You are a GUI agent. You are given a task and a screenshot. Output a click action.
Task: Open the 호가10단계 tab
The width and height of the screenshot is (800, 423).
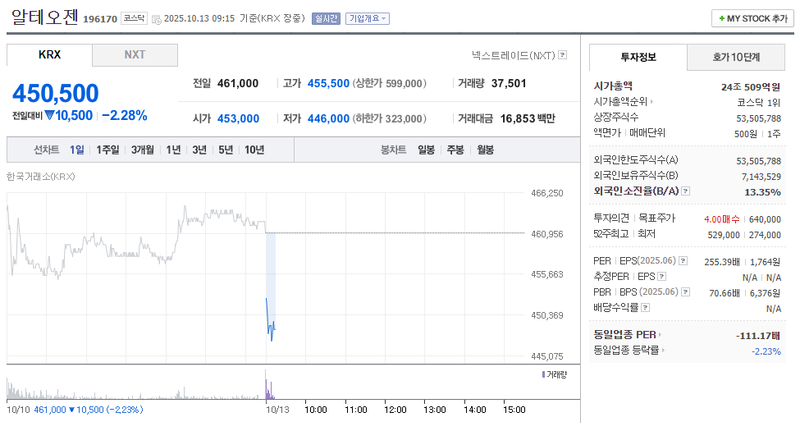(x=736, y=58)
